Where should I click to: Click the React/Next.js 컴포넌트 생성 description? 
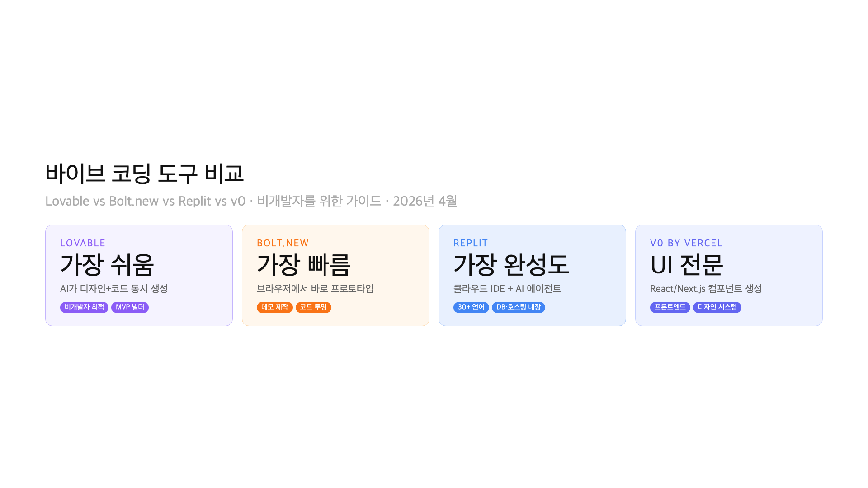[x=706, y=289]
